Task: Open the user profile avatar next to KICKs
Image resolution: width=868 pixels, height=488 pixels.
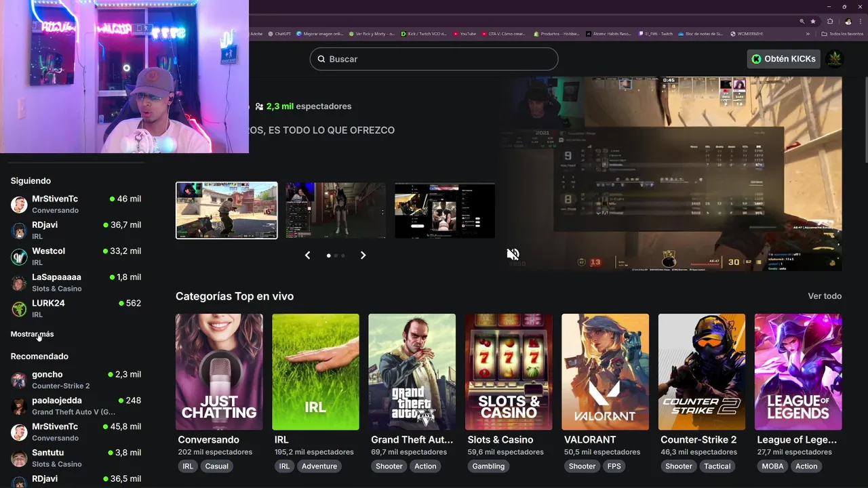Action: (834, 59)
